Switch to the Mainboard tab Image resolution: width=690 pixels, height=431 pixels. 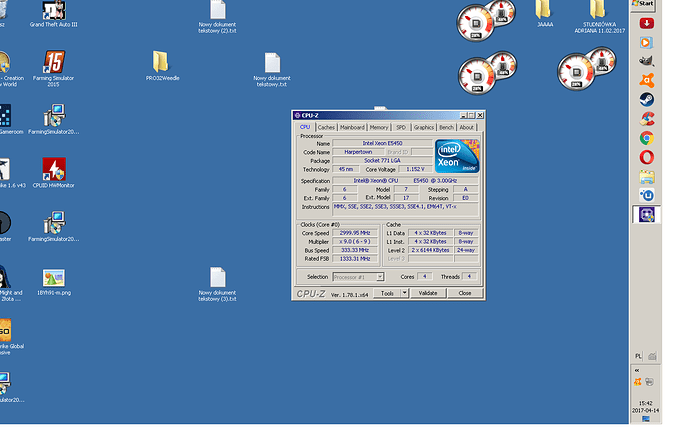tap(352, 127)
